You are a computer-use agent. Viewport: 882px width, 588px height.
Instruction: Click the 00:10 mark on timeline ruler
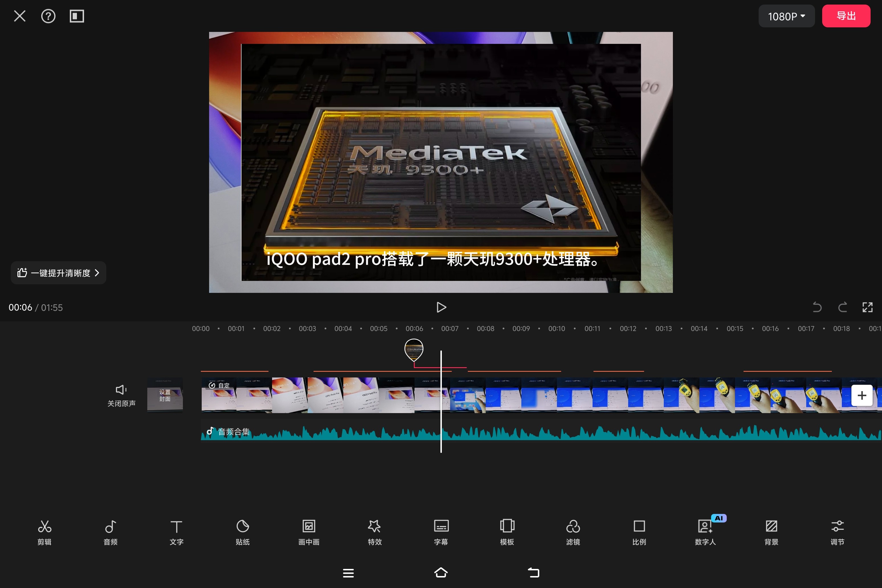coord(556,328)
